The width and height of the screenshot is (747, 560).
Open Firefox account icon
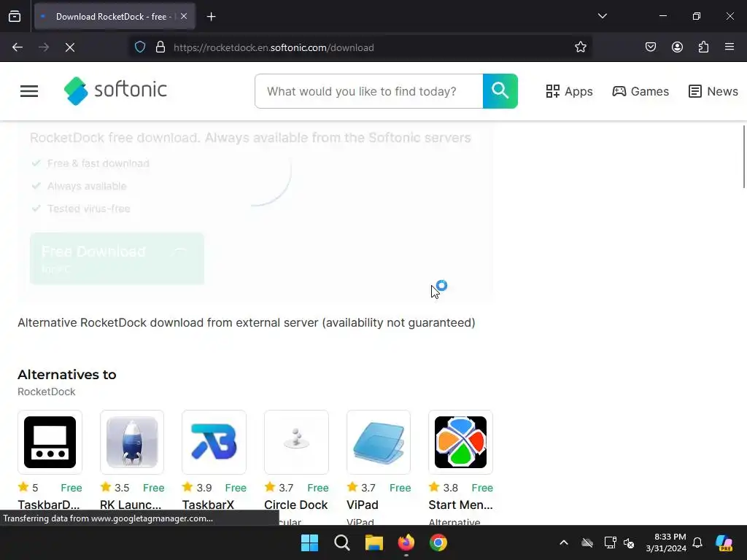pos(677,47)
